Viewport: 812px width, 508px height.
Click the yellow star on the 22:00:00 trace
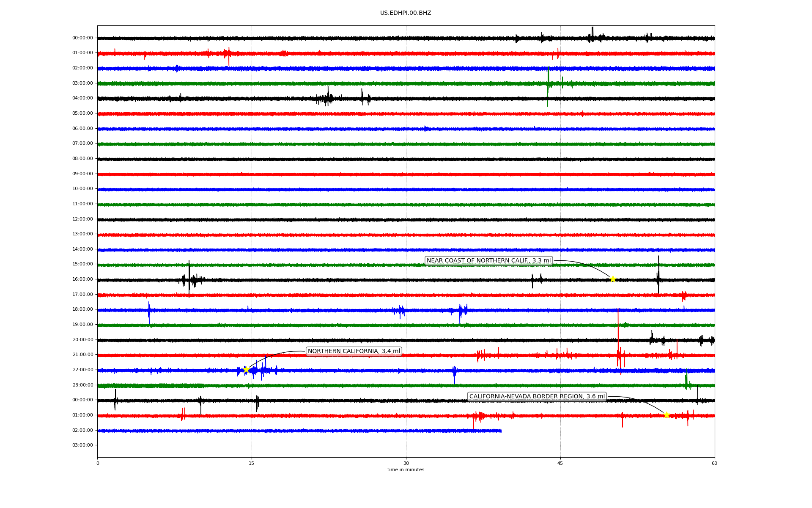pyautogui.click(x=246, y=370)
